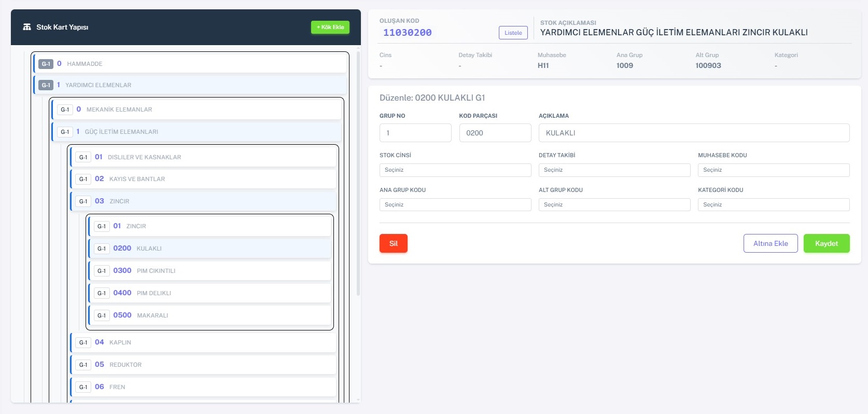Open the Muhasebe Kodu dropdown
The image size is (868, 414).
773,170
